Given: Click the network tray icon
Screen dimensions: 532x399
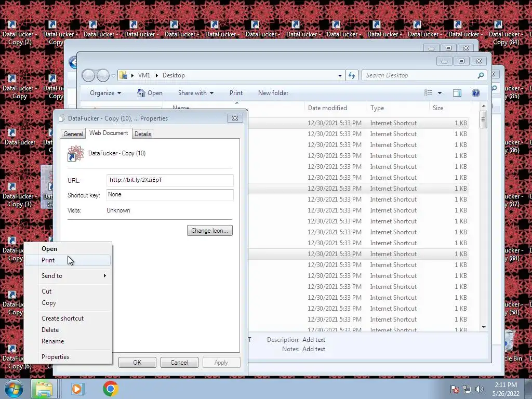Looking at the screenshot, I should pos(467,389).
